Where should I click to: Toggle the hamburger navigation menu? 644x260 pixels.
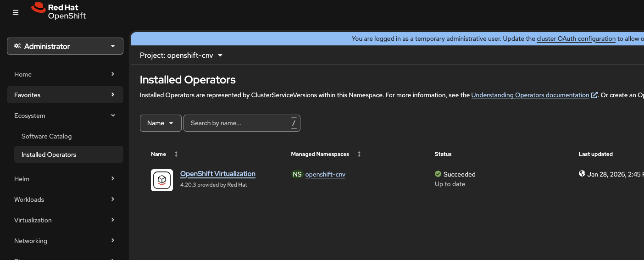coord(16,12)
